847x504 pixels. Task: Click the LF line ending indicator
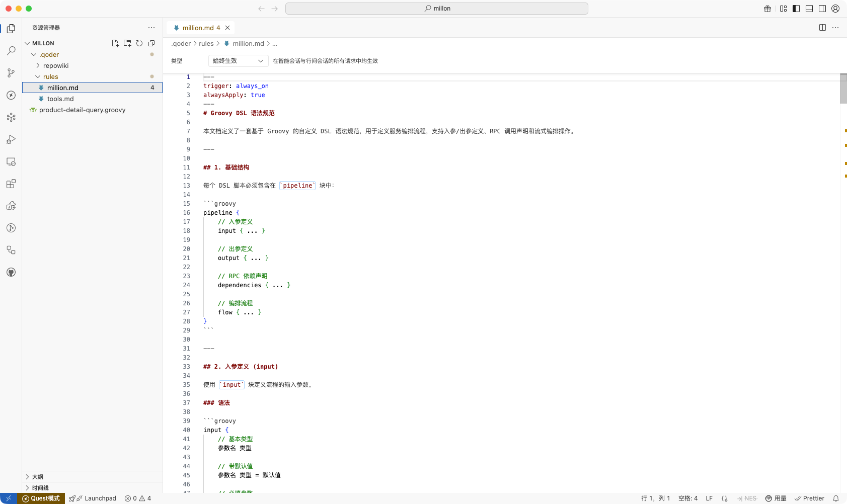pyautogui.click(x=709, y=498)
